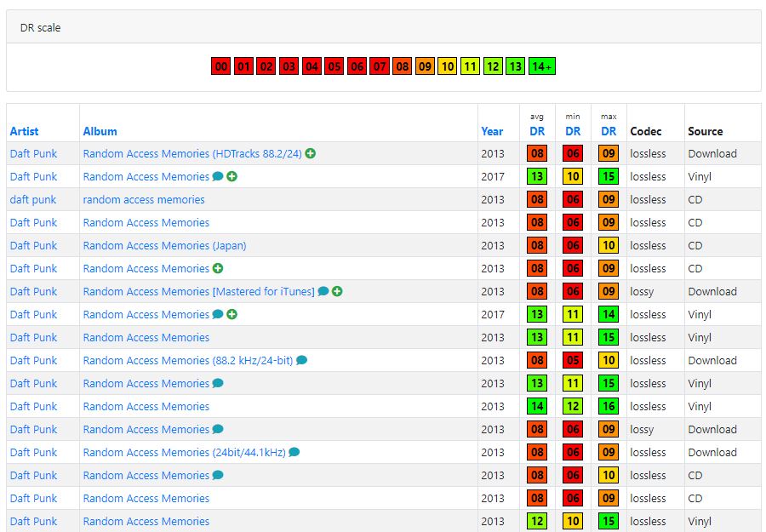Click the 11 swatch in the DR scale

point(470,66)
